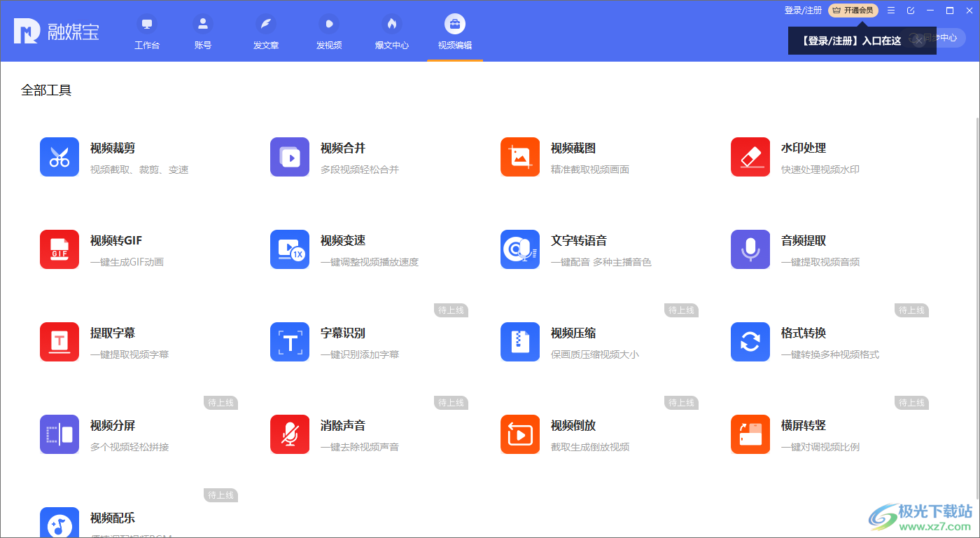Go to the 工作台 tab
This screenshot has height=538, width=980.
point(147,32)
